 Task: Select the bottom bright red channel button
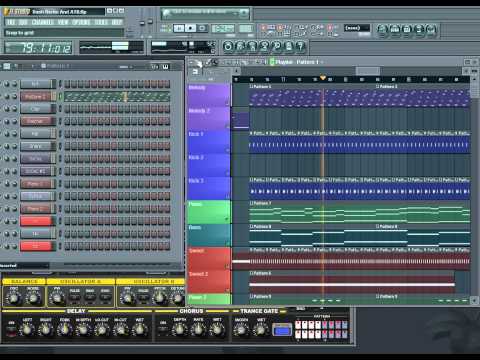[x=36, y=246]
